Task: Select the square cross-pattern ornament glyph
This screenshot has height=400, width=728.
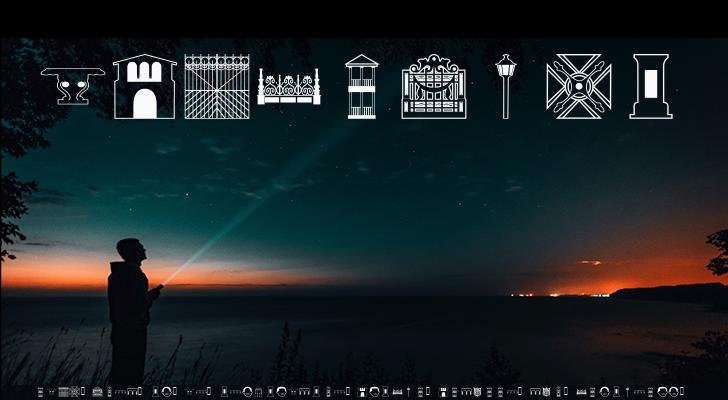Action: tap(579, 87)
